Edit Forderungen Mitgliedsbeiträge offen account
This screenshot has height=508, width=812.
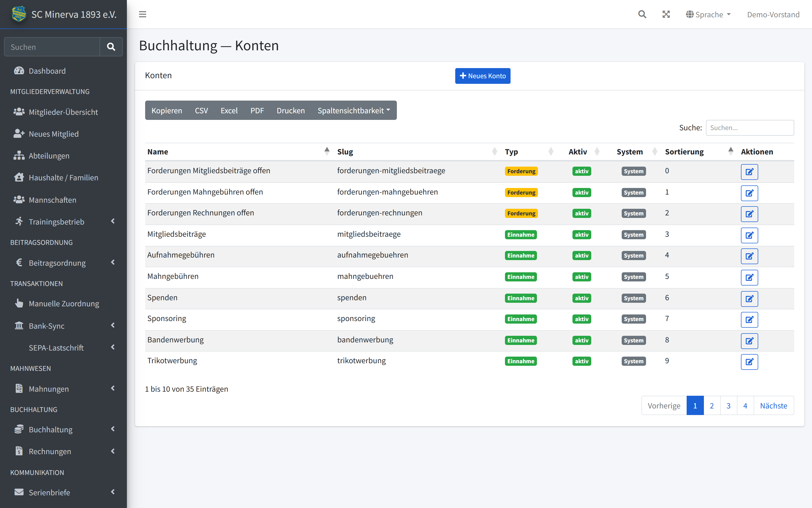[x=749, y=172]
